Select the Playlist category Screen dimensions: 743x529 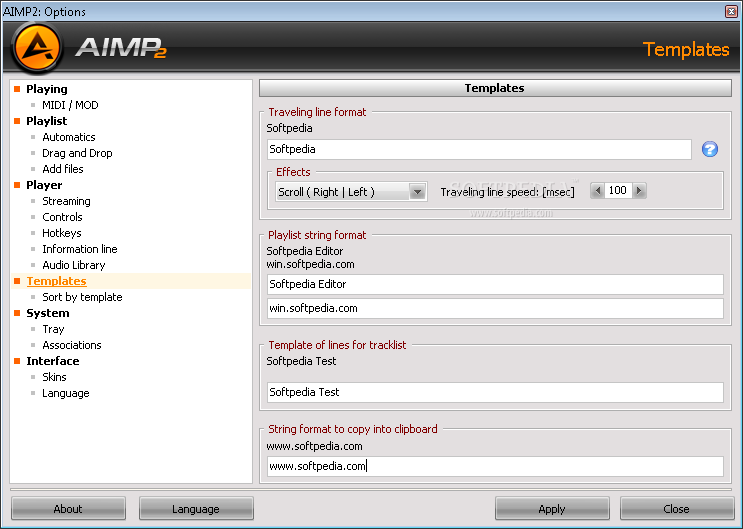coord(46,121)
